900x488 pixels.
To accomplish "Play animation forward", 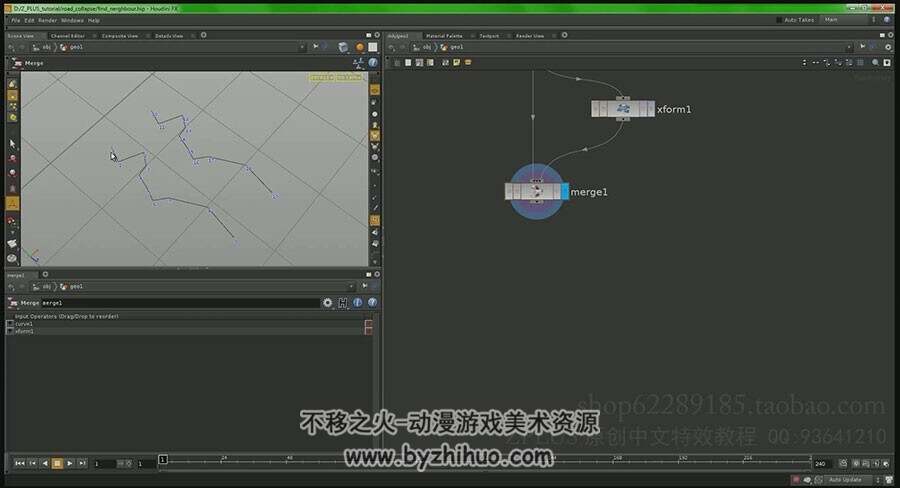I will (69, 463).
